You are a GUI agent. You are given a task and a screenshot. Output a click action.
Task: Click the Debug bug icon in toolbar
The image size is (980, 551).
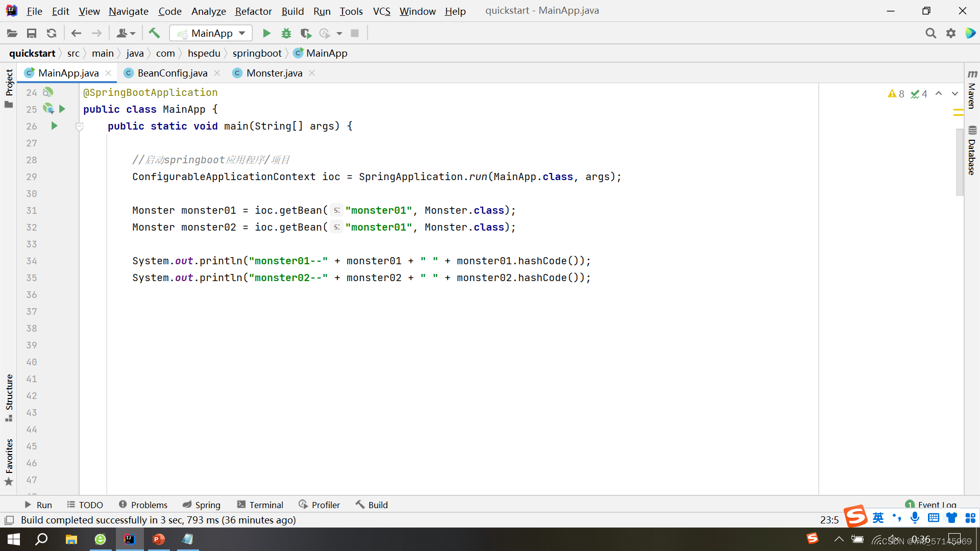(x=286, y=33)
